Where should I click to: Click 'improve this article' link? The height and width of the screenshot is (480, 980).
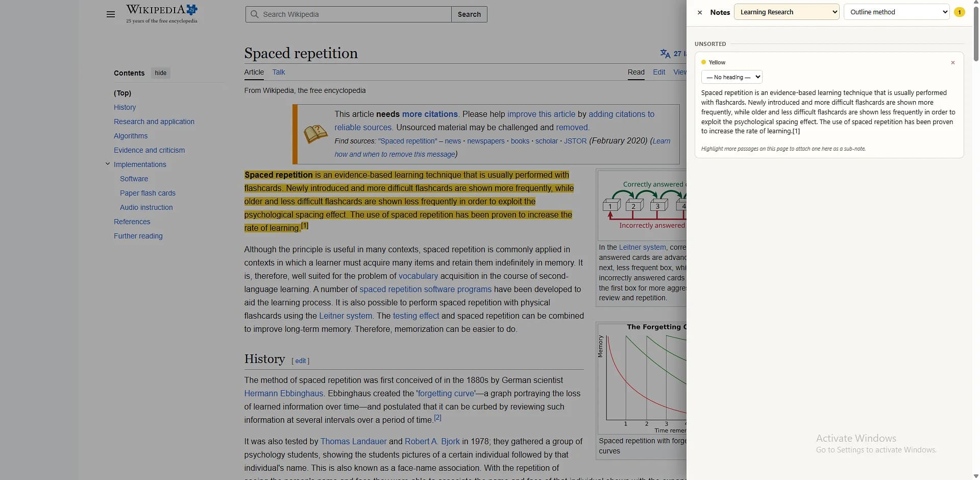[541, 114]
